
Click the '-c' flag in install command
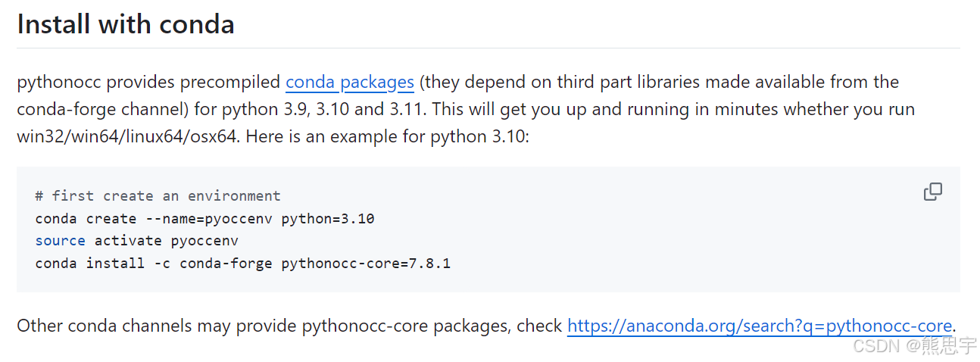coord(162,264)
